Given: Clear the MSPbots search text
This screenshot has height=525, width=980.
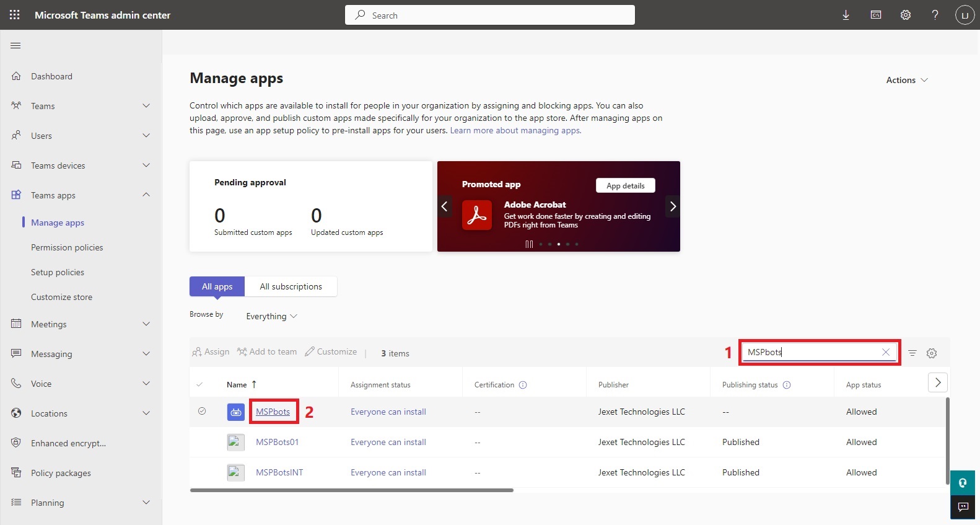Looking at the screenshot, I should click(x=886, y=352).
